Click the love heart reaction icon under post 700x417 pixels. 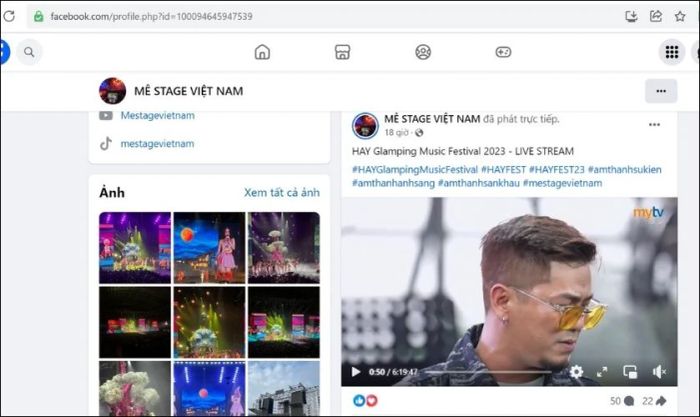pyautogui.click(x=371, y=400)
